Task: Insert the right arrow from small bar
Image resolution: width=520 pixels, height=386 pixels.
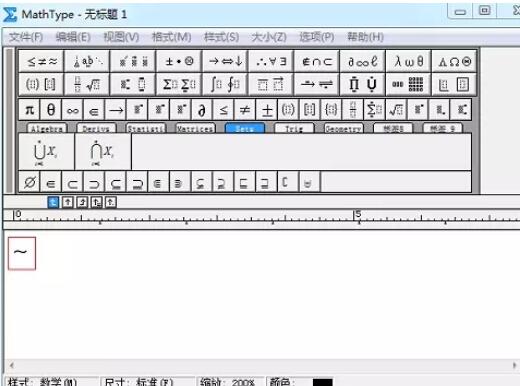Action: pyautogui.click(x=116, y=110)
